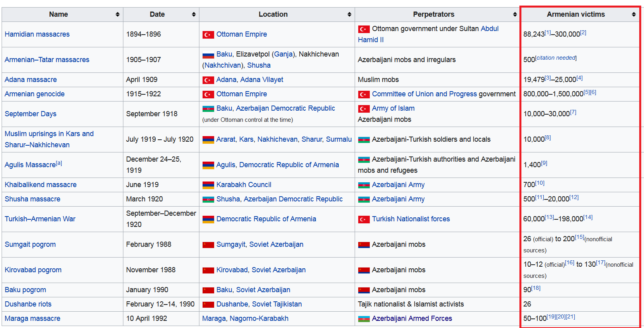The image size is (644, 328).
Task: Open the Shusha massacre link
Action: 33,199
